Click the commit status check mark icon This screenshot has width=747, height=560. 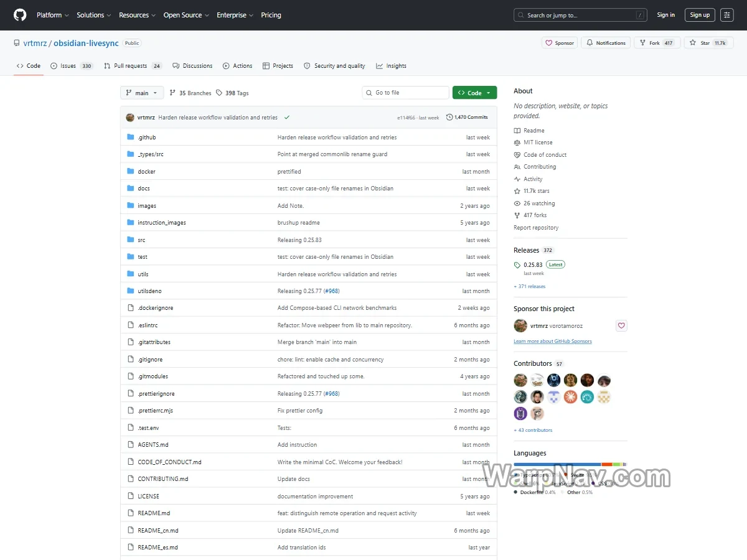tap(287, 117)
